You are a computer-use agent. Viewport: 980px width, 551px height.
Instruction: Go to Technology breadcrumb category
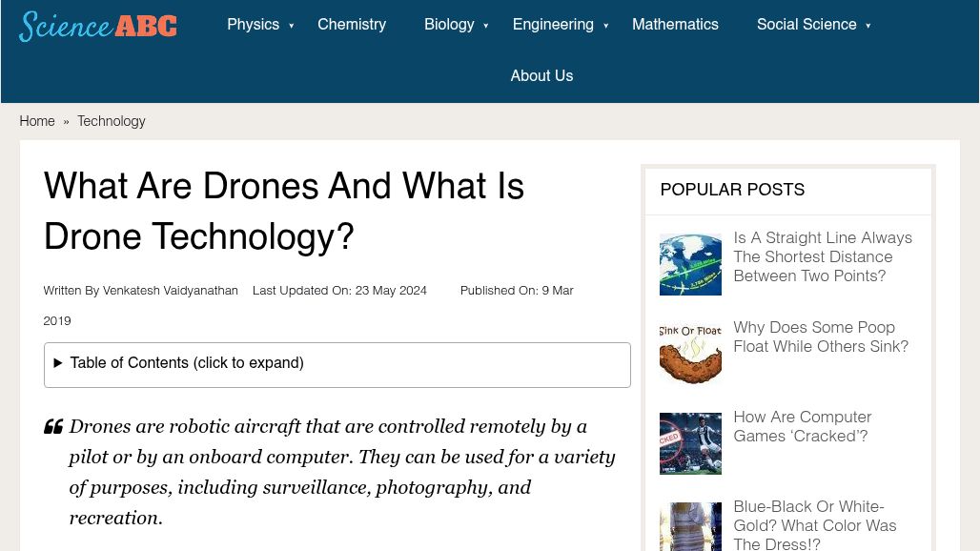[x=112, y=121]
